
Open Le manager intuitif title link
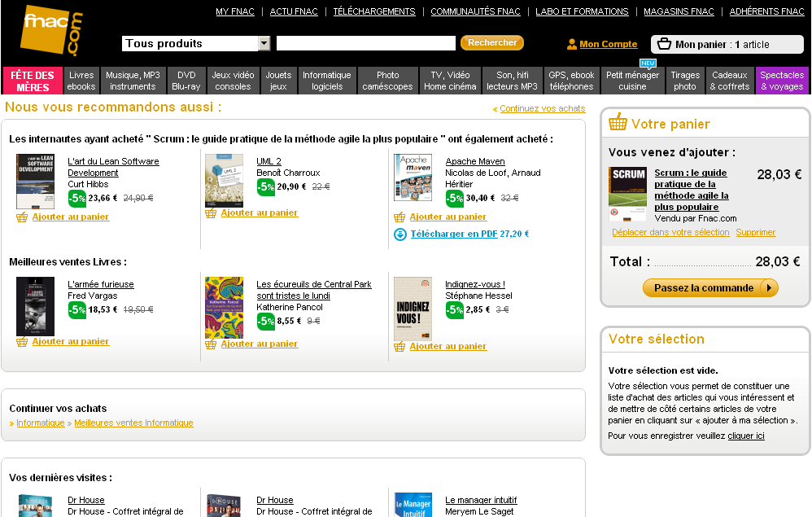481,501
